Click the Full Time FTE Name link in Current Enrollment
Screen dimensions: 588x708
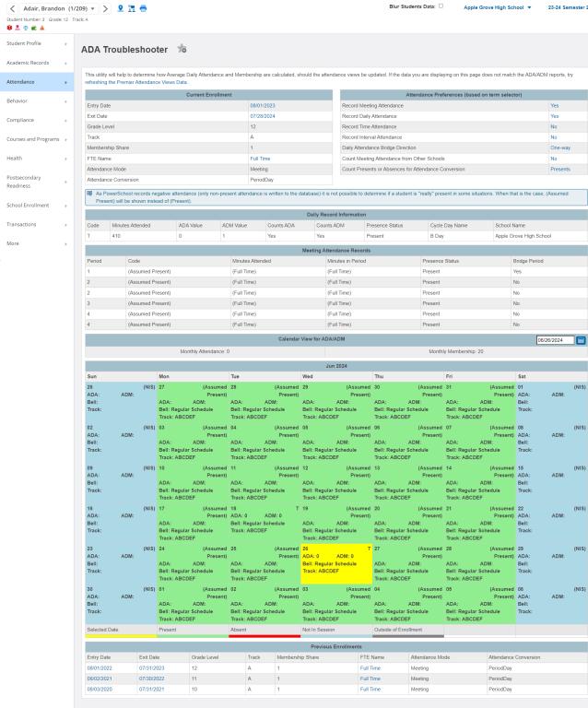tap(260, 159)
